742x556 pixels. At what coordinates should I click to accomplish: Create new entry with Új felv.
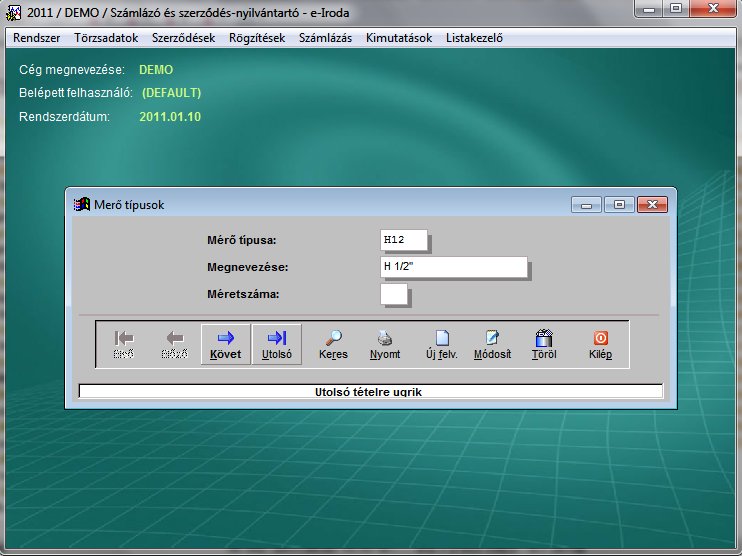tap(441, 344)
